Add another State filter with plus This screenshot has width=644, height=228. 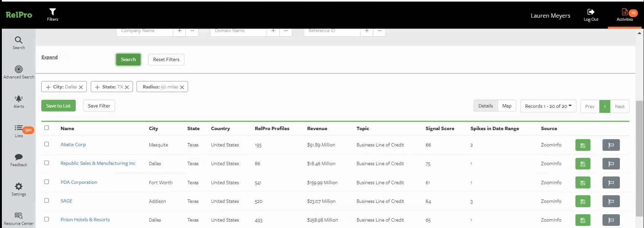point(97,87)
